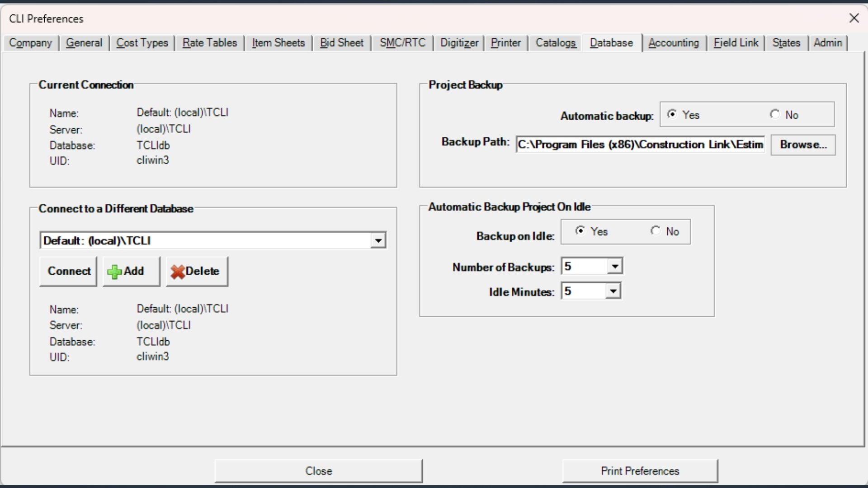The height and width of the screenshot is (488, 868).
Task: Click Browse for the backup path
Action: 803,145
